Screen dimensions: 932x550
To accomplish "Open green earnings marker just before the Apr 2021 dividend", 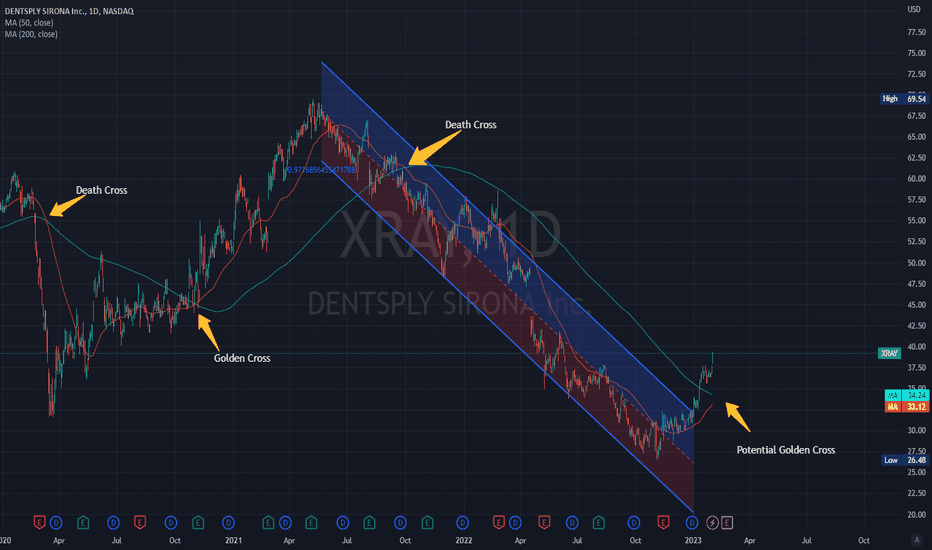I will 269,523.
